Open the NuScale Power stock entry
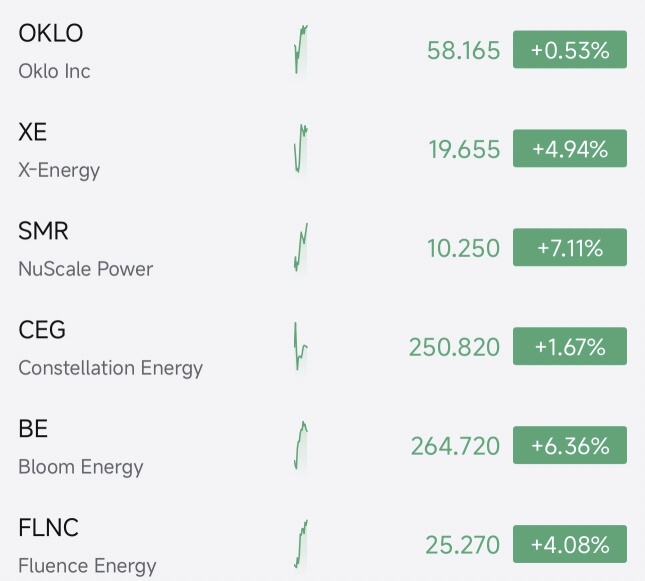 coord(322,247)
